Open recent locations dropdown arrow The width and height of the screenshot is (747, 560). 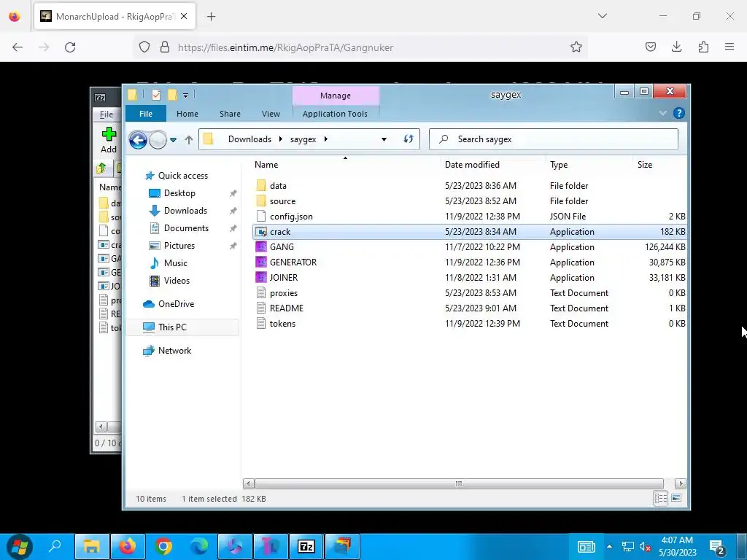(x=174, y=139)
